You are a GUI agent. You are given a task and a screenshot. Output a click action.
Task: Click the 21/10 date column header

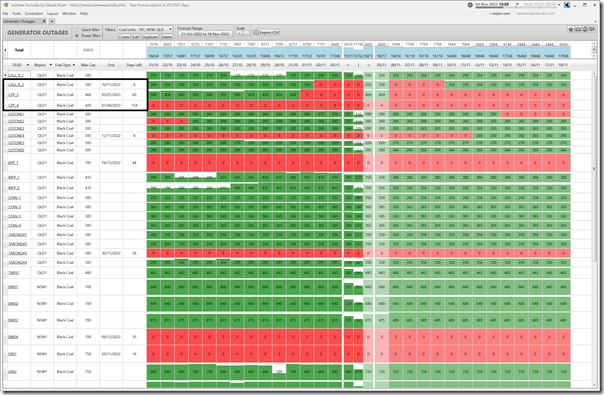(153, 65)
